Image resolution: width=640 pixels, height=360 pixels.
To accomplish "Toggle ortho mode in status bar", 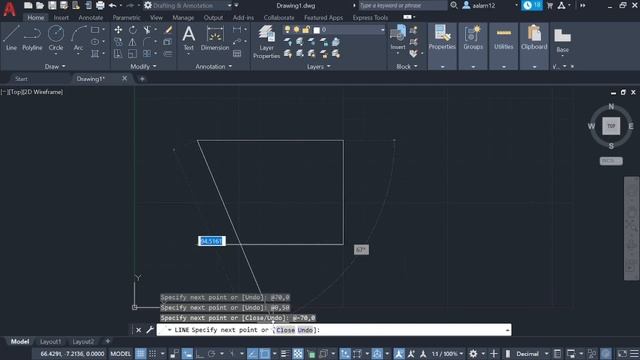I will click(x=200, y=353).
